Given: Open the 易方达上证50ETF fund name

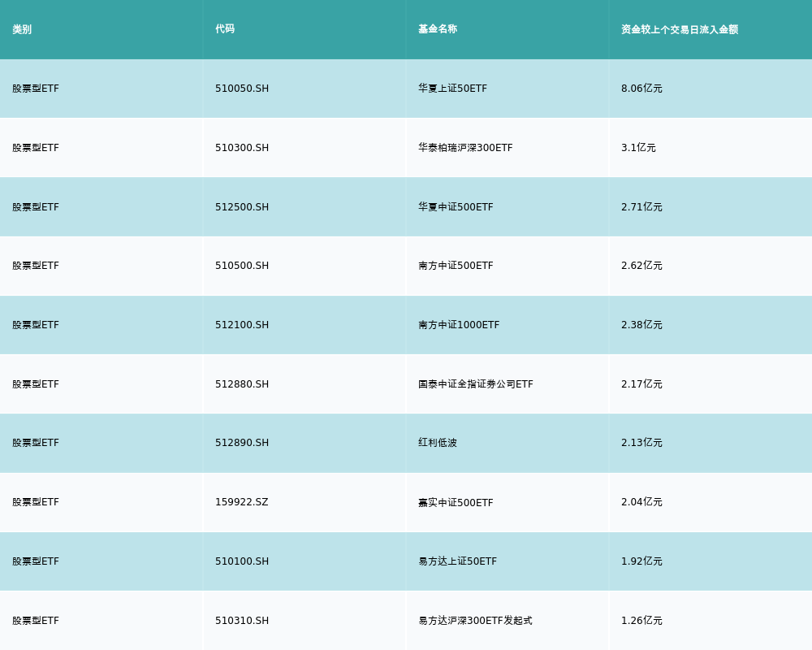Looking at the screenshot, I should [457, 561].
